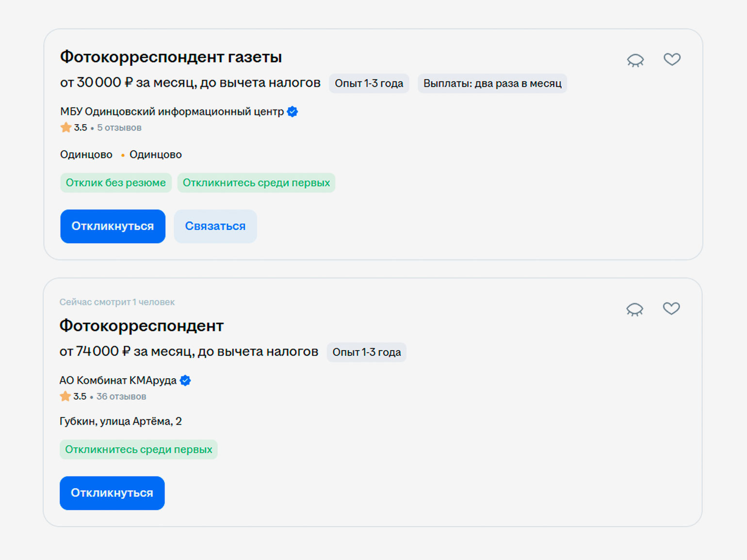The width and height of the screenshot is (747, 560).
Task: Click Выплаты: два раза в месяц tag
Action: pyautogui.click(x=492, y=83)
